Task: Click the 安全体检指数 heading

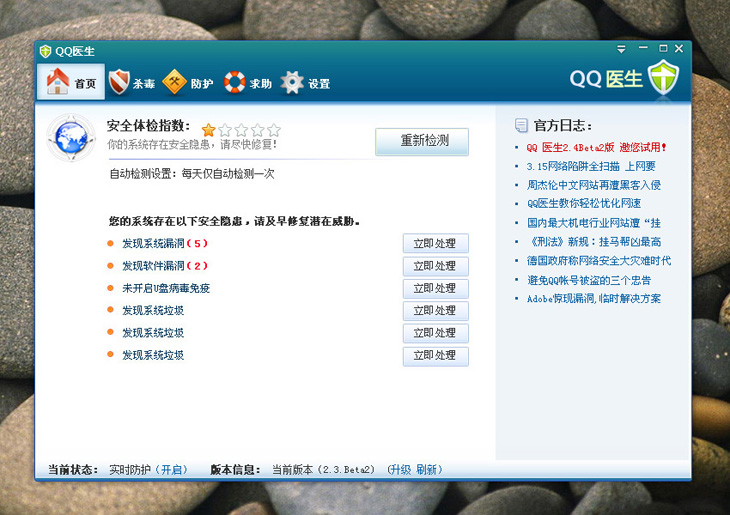Action: pos(149,126)
